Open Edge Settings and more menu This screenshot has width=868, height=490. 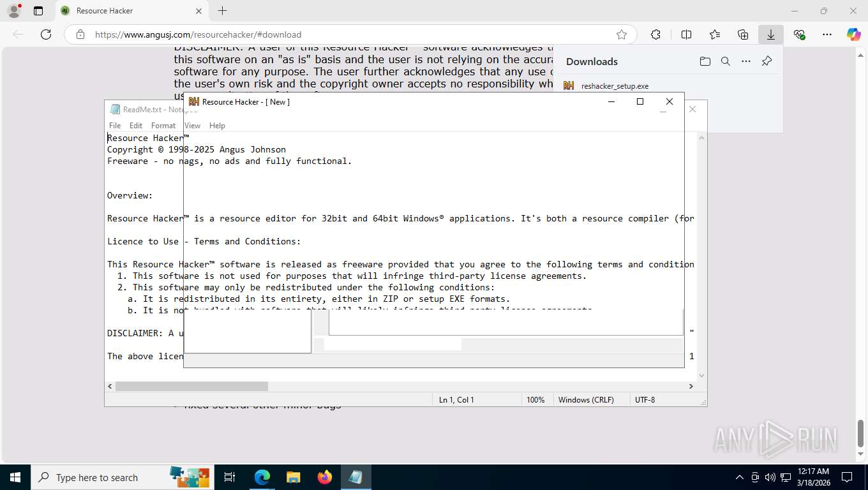click(827, 34)
